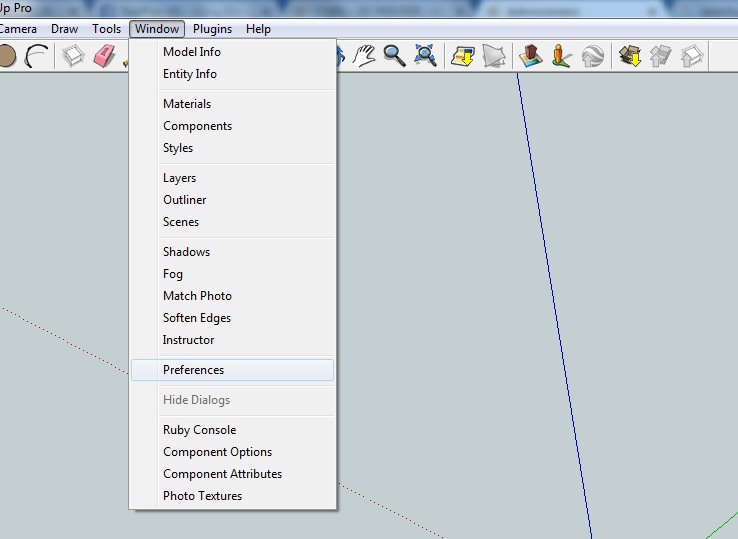738x539 pixels.
Task: Click the Add New Building icon
Action: [x=530, y=56]
